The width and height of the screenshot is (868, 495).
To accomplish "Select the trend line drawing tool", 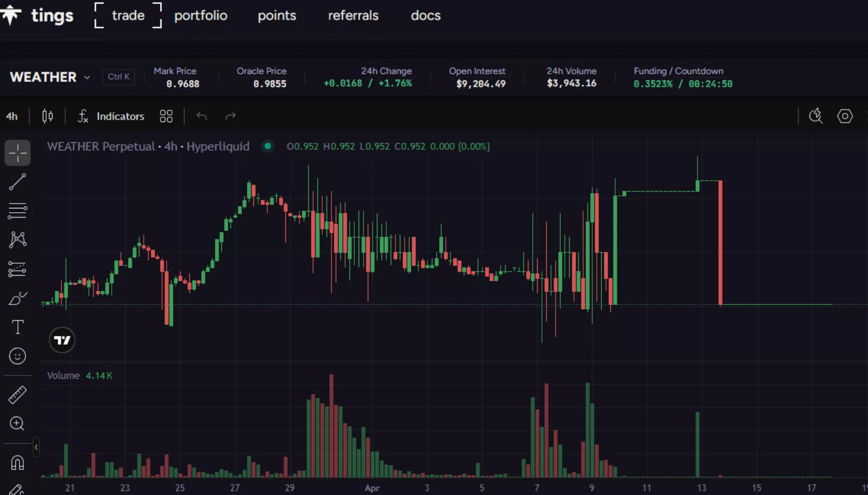I will [x=17, y=182].
